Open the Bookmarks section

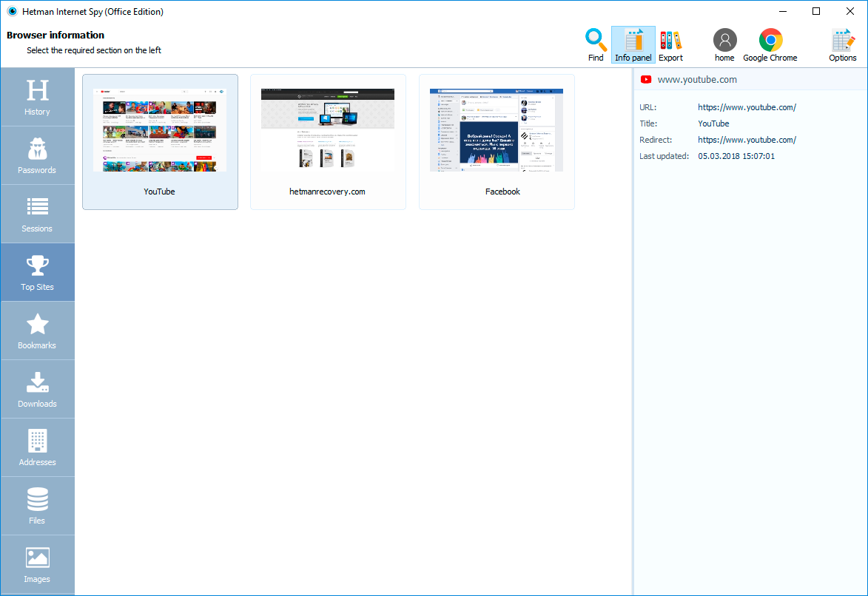click(x=37, y=331)
